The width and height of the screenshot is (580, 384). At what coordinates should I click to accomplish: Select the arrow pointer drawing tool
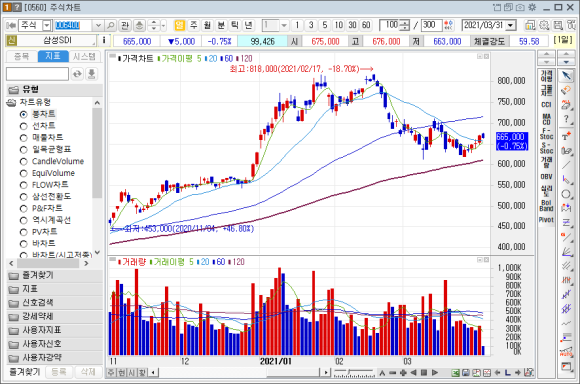(x=566, y=76)
